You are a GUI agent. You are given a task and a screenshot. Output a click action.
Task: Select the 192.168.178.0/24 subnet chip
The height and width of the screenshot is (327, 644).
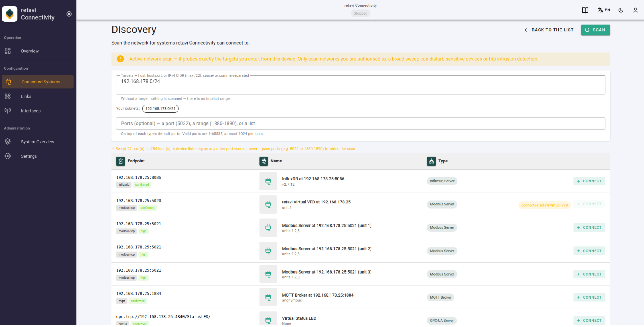tap(160, 109)
